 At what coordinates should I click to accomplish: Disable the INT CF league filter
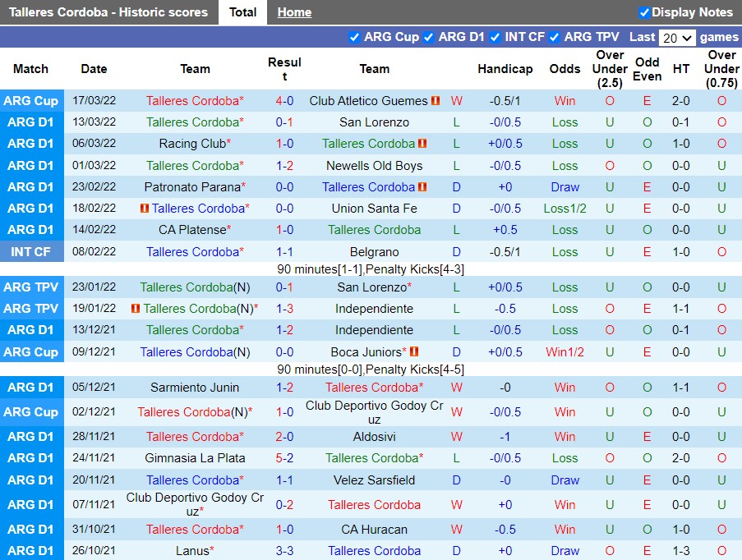495,37
